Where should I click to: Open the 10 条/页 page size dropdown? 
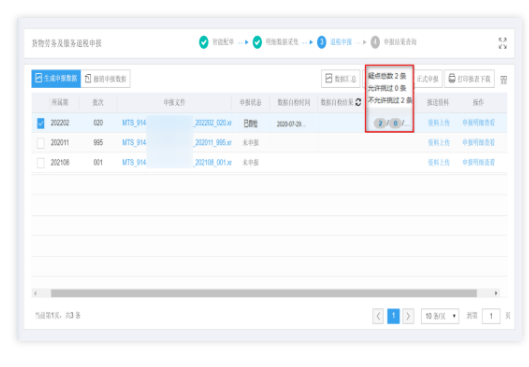(x=440, y=316)
